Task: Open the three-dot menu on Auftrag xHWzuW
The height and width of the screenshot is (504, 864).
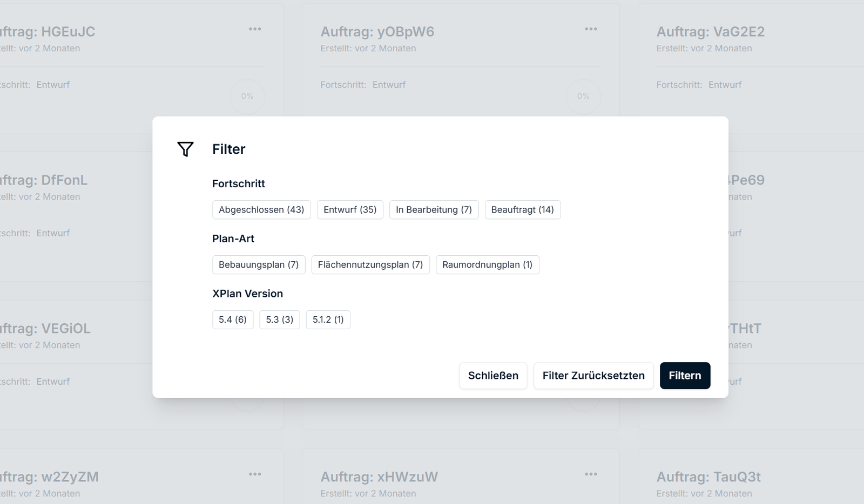Action: pyautogui.click(x=591, y=474)
